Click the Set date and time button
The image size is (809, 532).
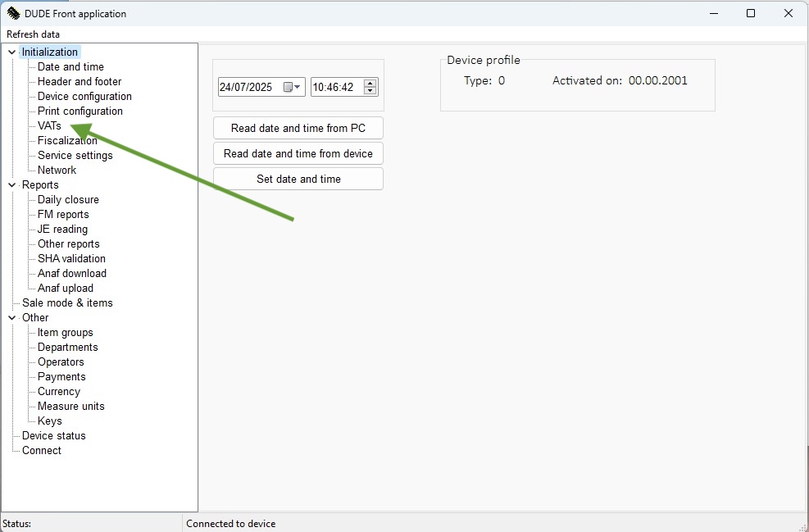[x=298, y=179]
